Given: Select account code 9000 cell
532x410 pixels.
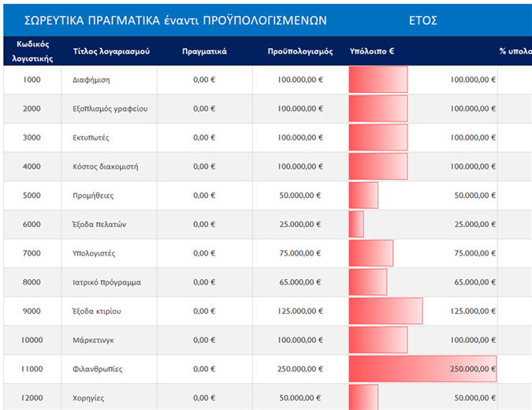Looking at the screenshot, I should pos(32,311).
